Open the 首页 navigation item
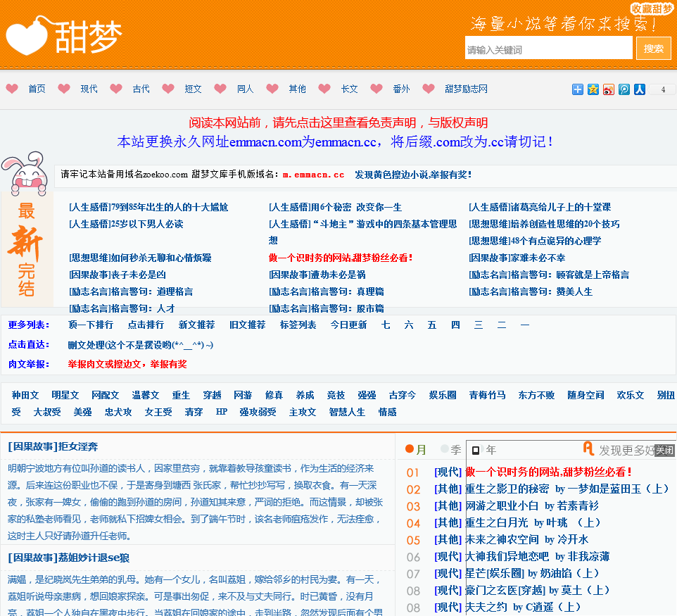This screenshot has height=616, width=677. [37, 89]
